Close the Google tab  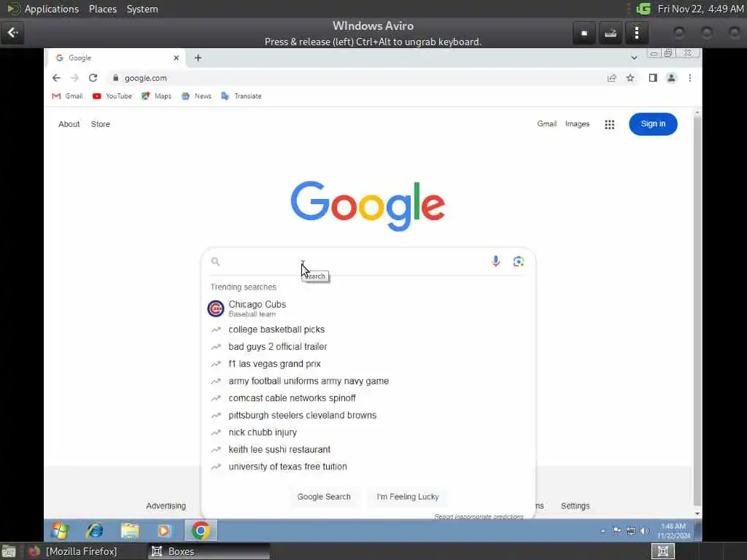pyautogui.click(x=177, y=58)
